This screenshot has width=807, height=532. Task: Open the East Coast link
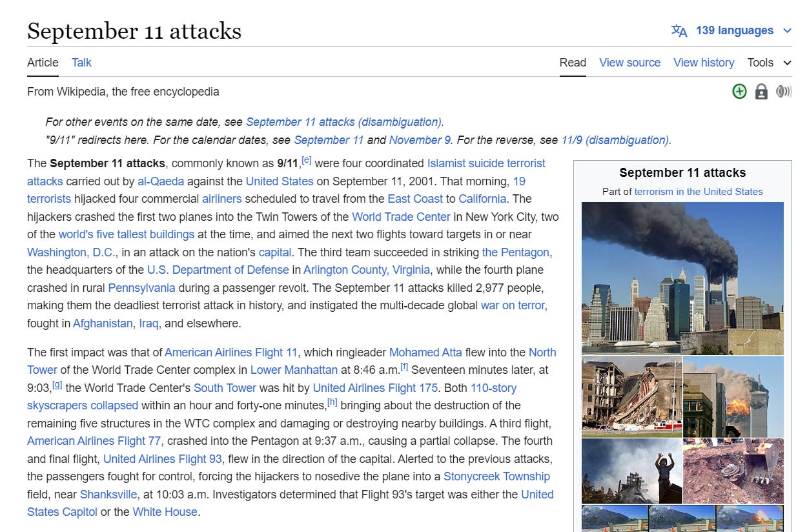pyautogui.click(x=415, y=199)
